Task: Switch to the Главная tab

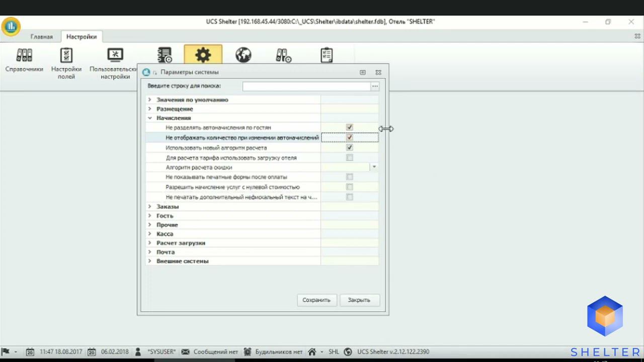Action: point(41,37)
